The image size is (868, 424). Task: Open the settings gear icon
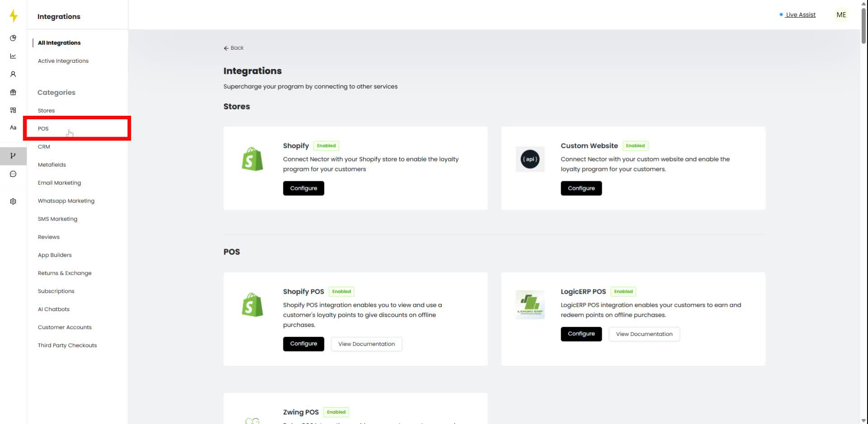coord(13,201)
